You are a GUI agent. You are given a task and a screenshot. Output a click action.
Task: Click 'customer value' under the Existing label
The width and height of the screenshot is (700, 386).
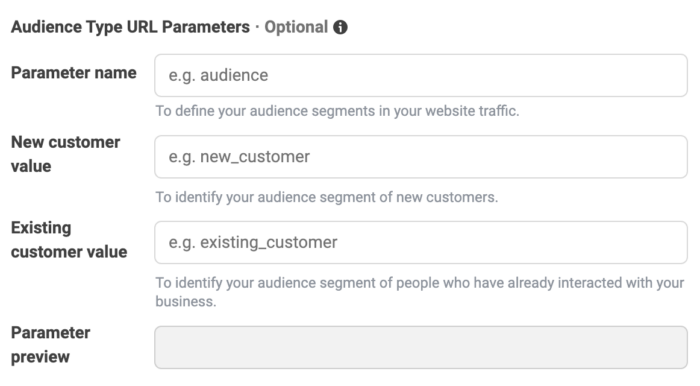69,252
